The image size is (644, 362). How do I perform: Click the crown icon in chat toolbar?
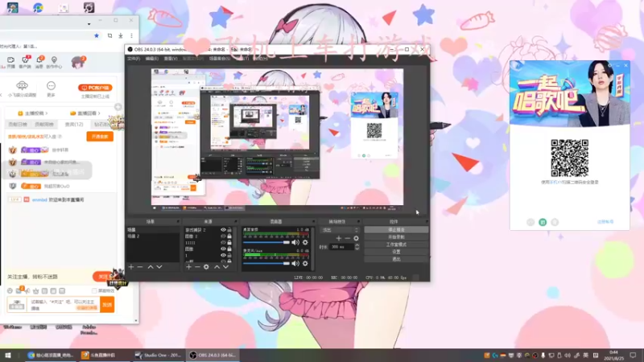[x=35, y=291]
